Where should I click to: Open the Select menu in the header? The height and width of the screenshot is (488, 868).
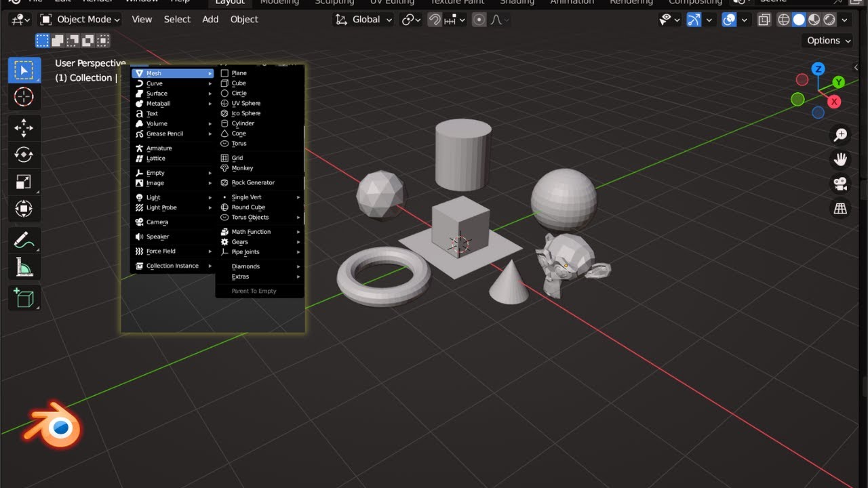pos(177,20)
